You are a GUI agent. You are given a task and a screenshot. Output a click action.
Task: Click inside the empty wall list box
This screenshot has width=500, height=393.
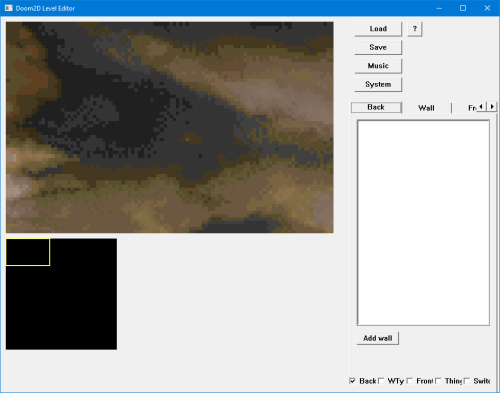[423, 223]
